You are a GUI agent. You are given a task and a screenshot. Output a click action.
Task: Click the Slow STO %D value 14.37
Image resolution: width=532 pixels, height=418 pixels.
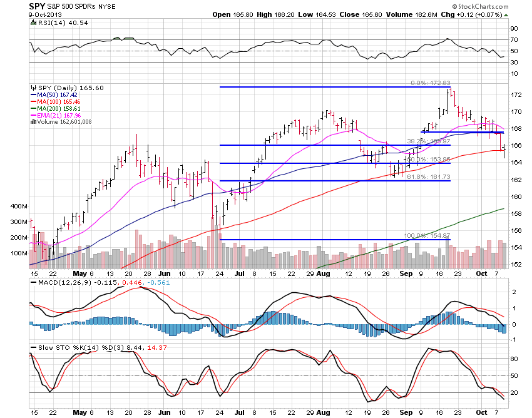coord(156,348)
